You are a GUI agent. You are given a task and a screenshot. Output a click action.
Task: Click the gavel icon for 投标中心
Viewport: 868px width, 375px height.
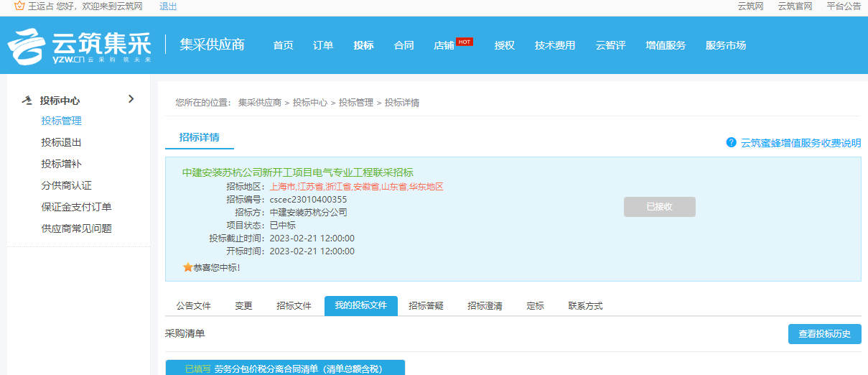tap(27, 100)
